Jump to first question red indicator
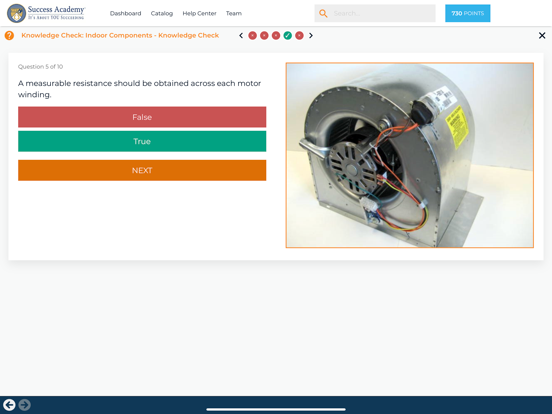 coord(252,36)
